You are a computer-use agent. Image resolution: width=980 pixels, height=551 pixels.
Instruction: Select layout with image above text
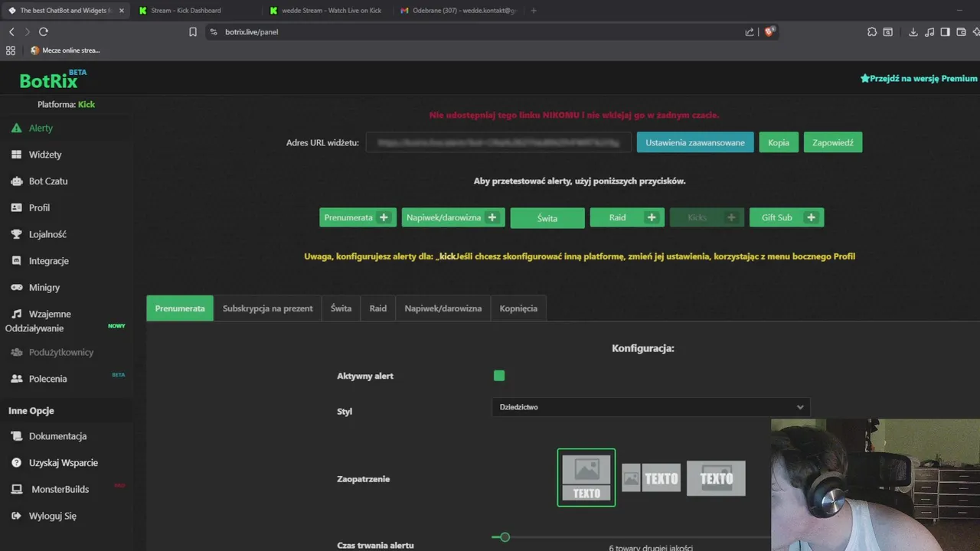(x=586, y=478)
